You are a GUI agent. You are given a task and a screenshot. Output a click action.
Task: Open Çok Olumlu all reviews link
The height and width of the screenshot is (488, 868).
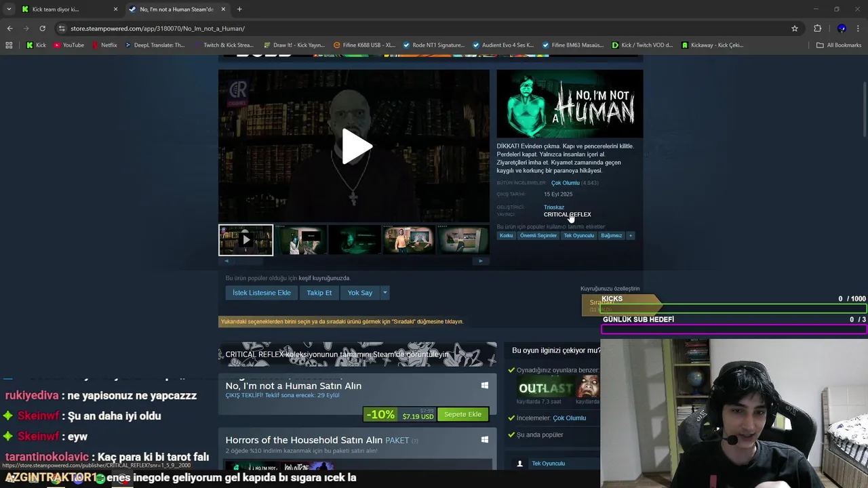(565, 183)
